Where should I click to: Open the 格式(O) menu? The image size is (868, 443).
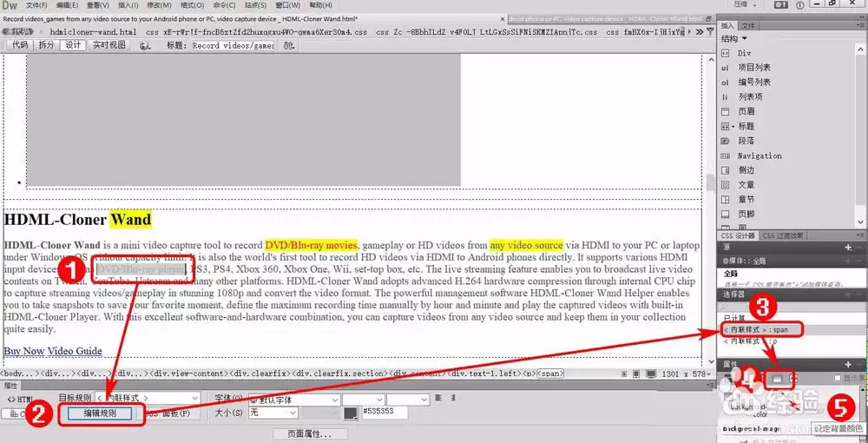192,5
